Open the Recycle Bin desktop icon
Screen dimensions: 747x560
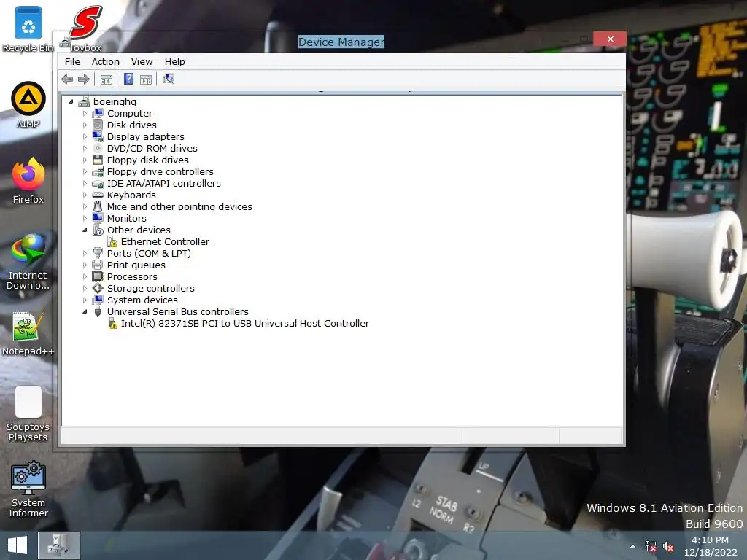coord(28,29)
